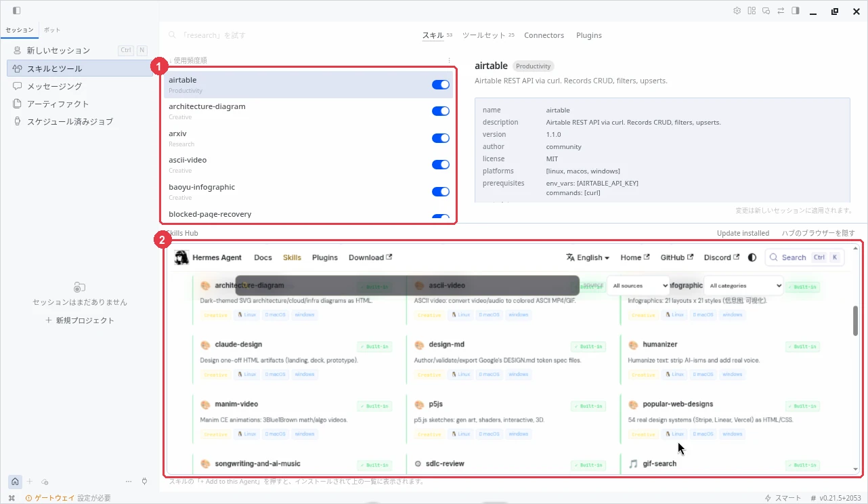Click the Skills Hub vertical scrollbar thumb

click(x=855, y=320)
